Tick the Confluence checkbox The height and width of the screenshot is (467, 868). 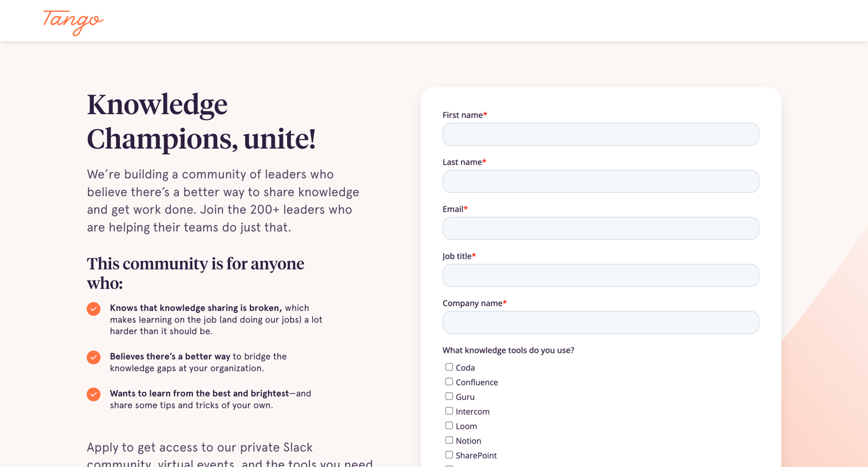click(449, 382)
